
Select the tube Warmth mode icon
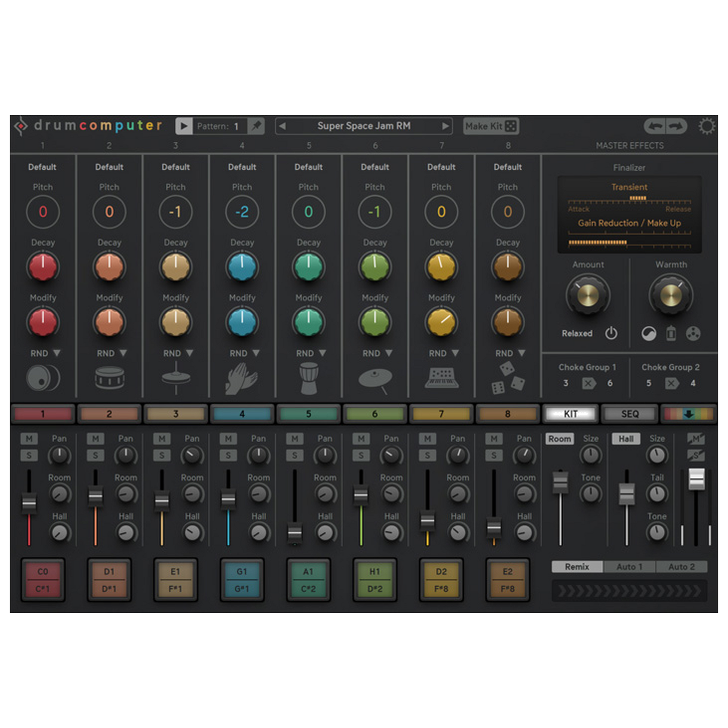coord(671,334)
